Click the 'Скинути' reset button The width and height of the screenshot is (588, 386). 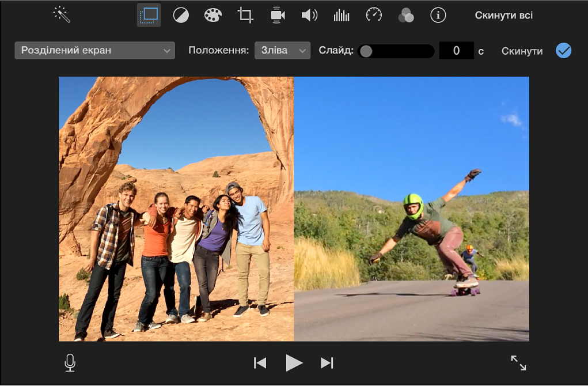click(522, 51)
